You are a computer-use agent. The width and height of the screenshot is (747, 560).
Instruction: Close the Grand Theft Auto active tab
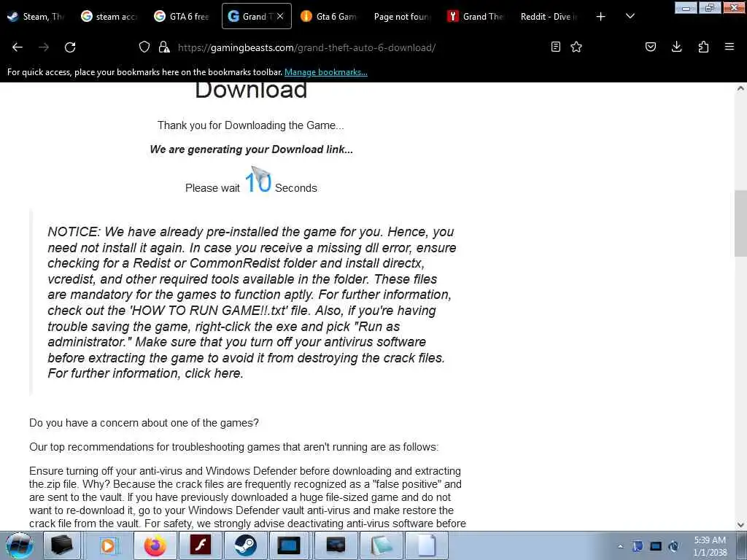(280, 16)
